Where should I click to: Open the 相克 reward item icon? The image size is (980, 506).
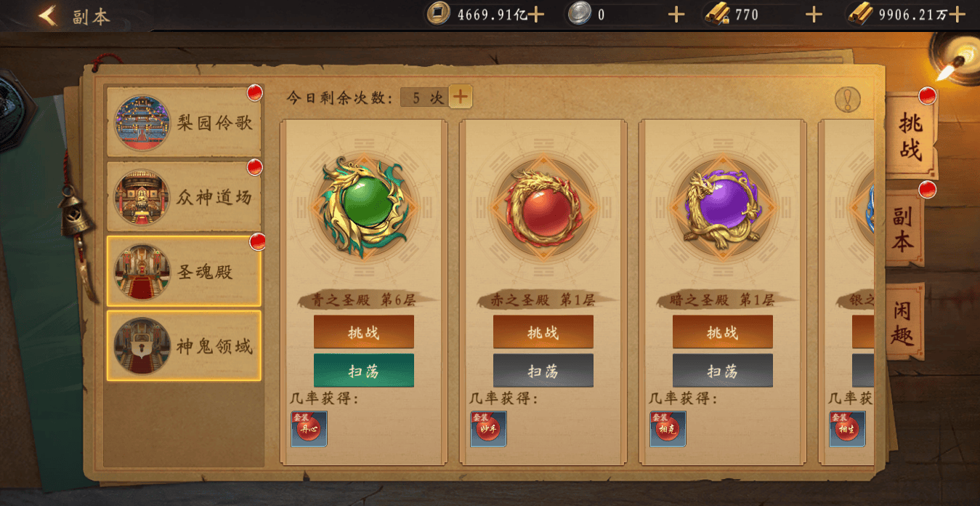(668, 429)
